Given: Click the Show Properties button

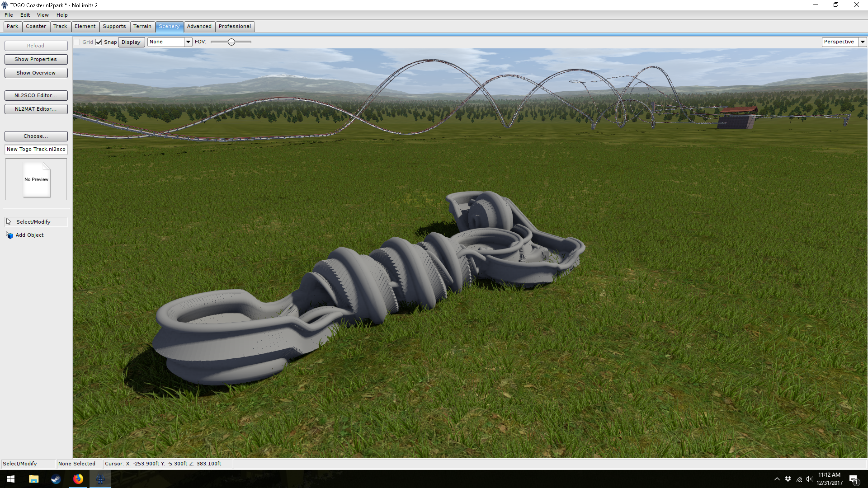Looking at the screenshot, I should pyautogui.click(x=36, y=59).
